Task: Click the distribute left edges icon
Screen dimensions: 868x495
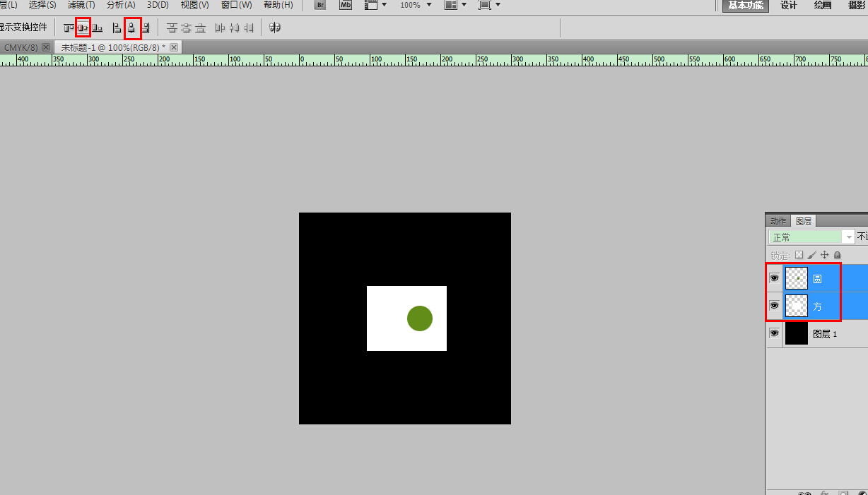Action: click(x=220, y=28)
